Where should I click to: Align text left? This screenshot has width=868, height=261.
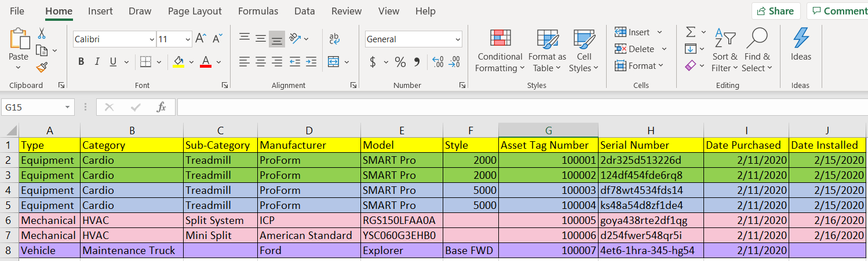tap(245, 61)
